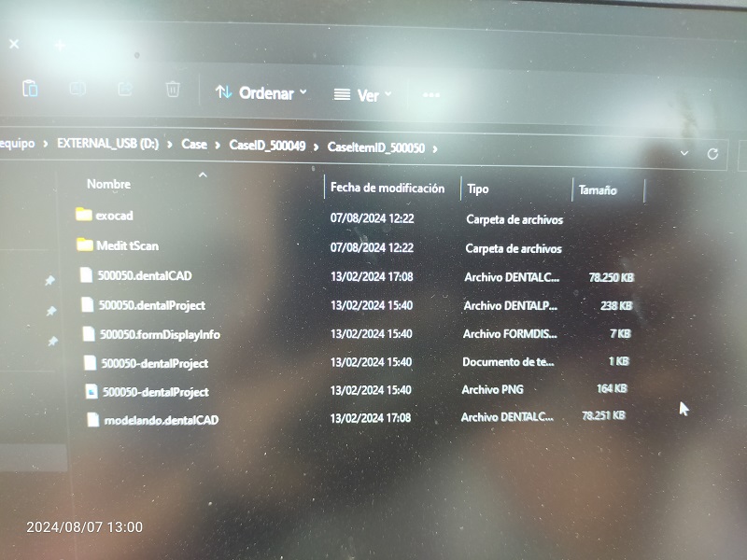Go to CaseID_500049 breadcrumb
The image size is (747, 560).
tap(267, 146)
